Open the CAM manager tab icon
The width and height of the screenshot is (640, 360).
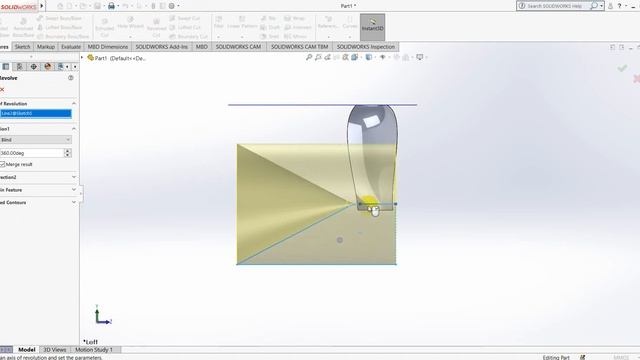pyautogui.click(x=61, y=67)
